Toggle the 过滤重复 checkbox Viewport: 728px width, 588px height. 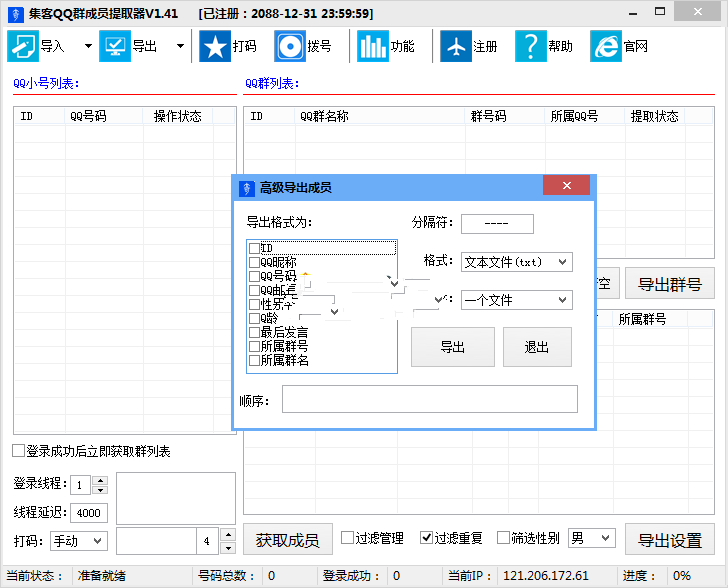[427, 538]
